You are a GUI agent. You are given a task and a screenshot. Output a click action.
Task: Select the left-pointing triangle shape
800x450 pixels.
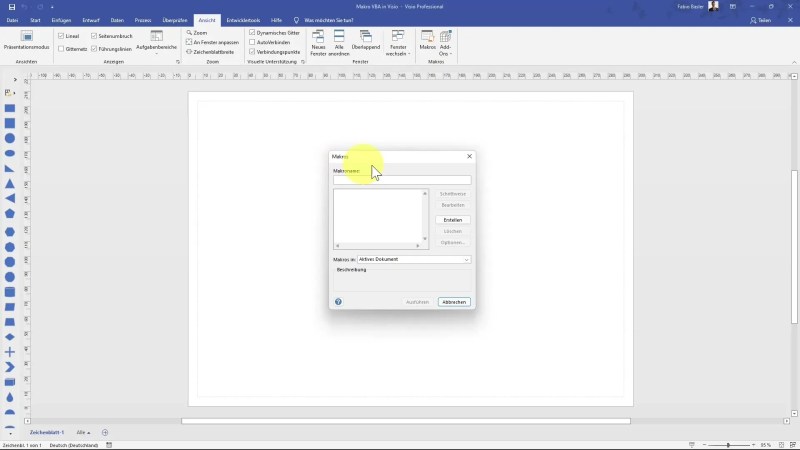(x=10, y=198)
